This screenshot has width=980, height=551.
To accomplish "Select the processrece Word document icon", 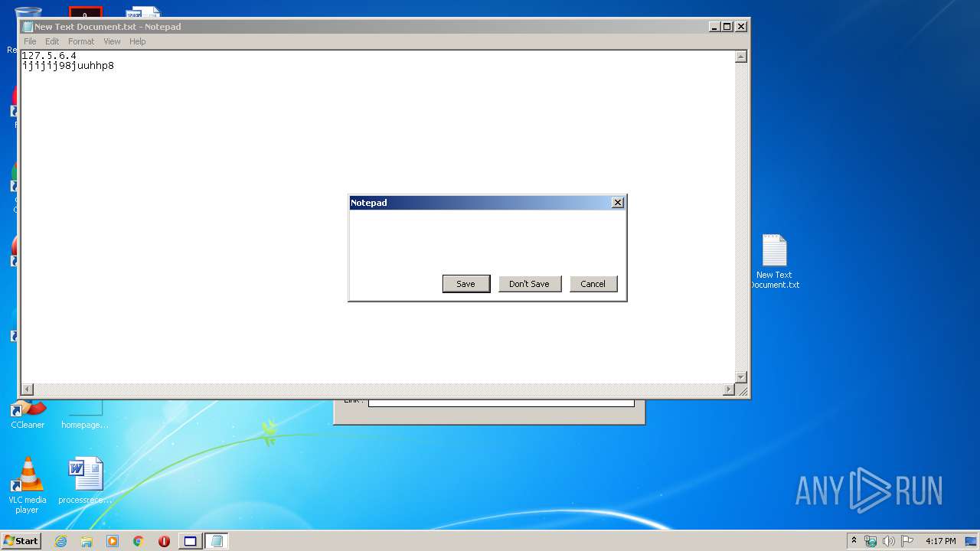I will (85, 481).
